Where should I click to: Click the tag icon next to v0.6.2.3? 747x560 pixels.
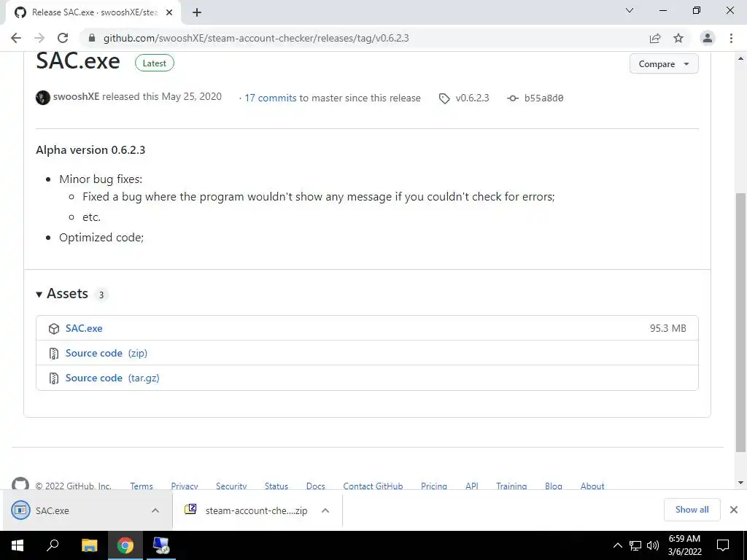click(x=444, y=98)
